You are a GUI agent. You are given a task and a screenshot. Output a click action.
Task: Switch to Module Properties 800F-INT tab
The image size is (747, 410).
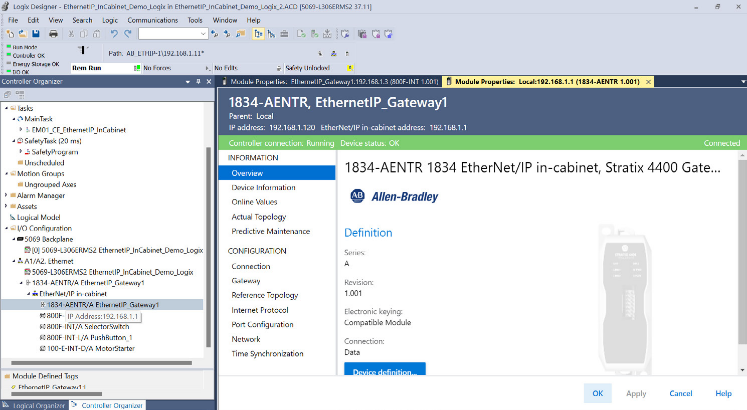tap(330, 82)
